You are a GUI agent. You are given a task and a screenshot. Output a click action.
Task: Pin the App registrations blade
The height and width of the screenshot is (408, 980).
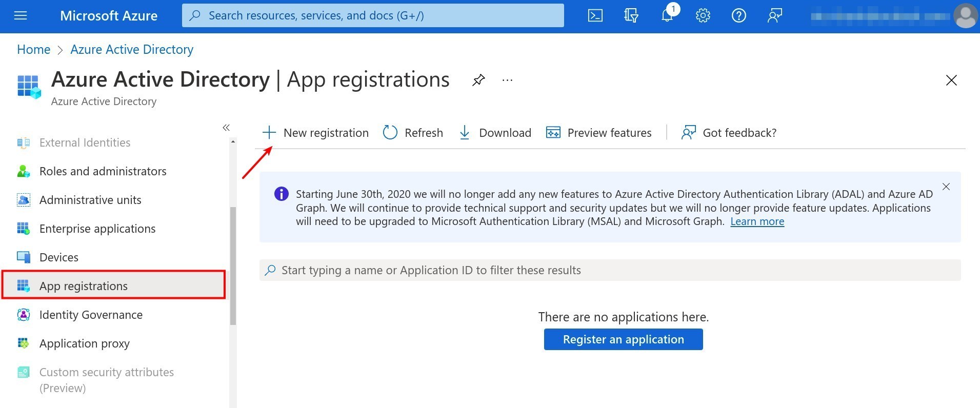click(478, 80)
